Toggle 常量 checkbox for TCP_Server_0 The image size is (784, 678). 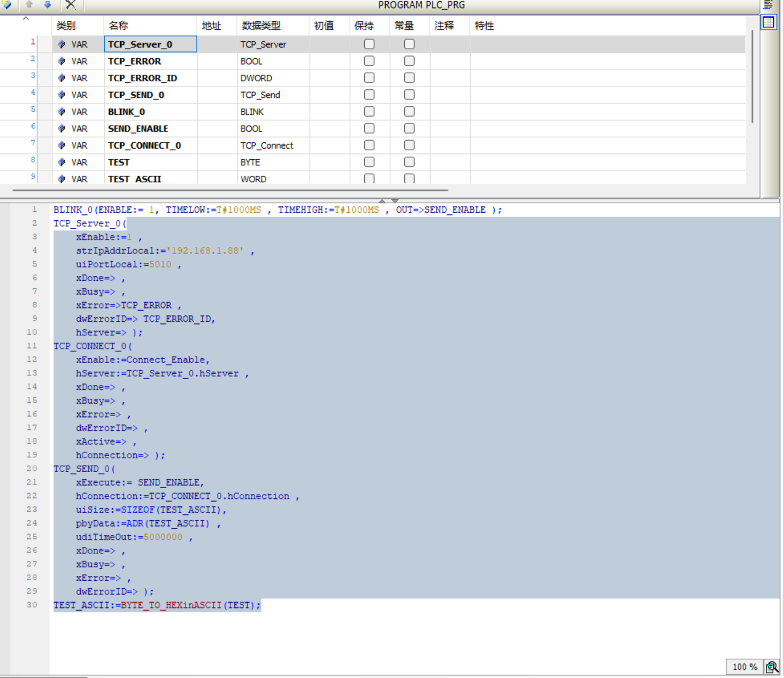(409, 44)
